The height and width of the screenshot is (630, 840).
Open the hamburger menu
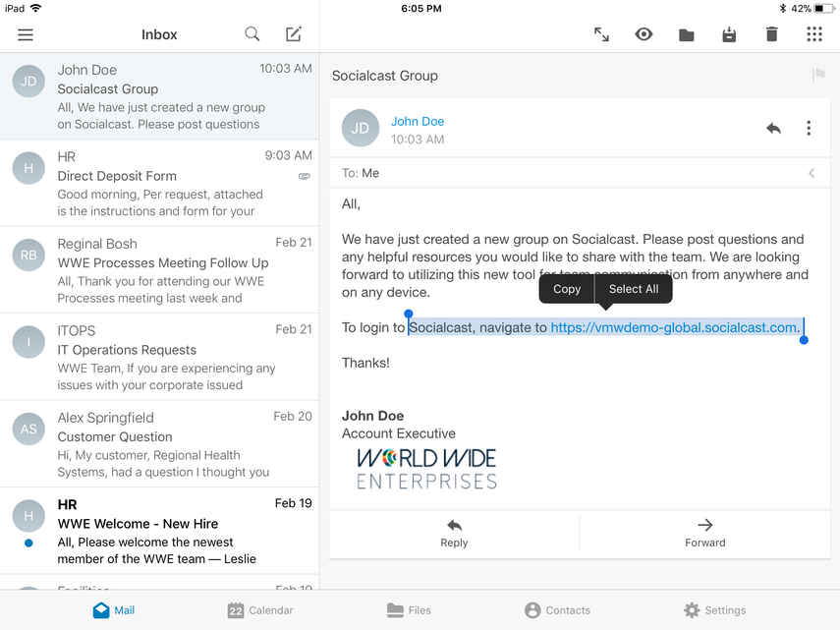click(26, 34)
